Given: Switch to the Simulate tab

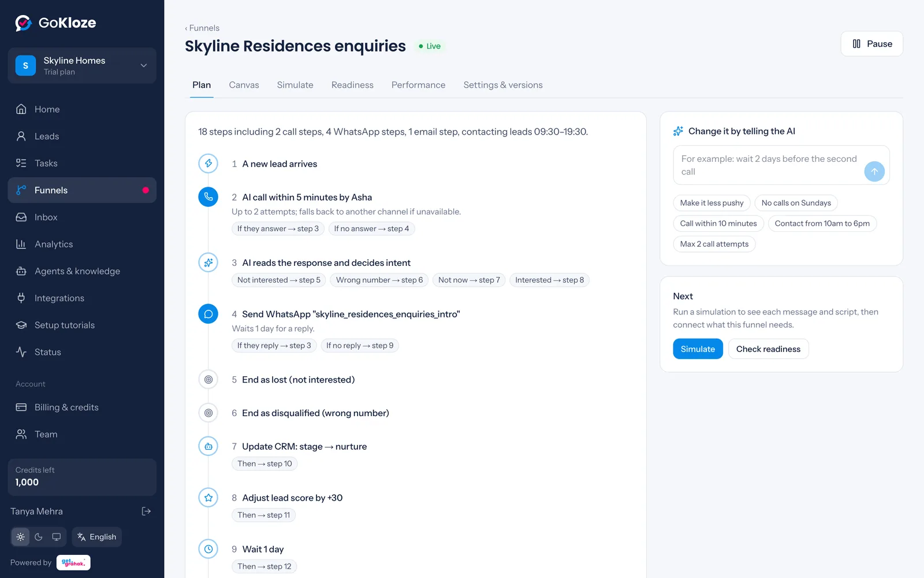Looking at the screenshot, I should pyautogui.click(x=295, y=85).
